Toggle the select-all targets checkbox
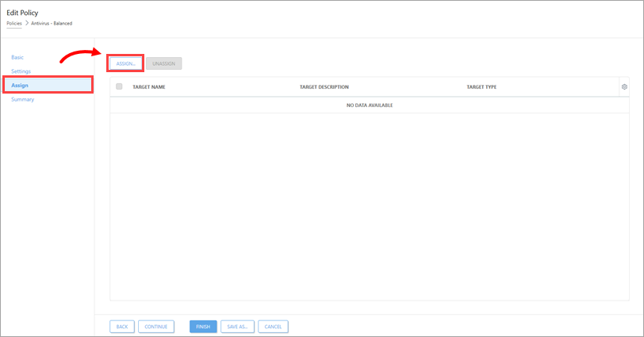The image size is (644, 337). click(119, 86)
